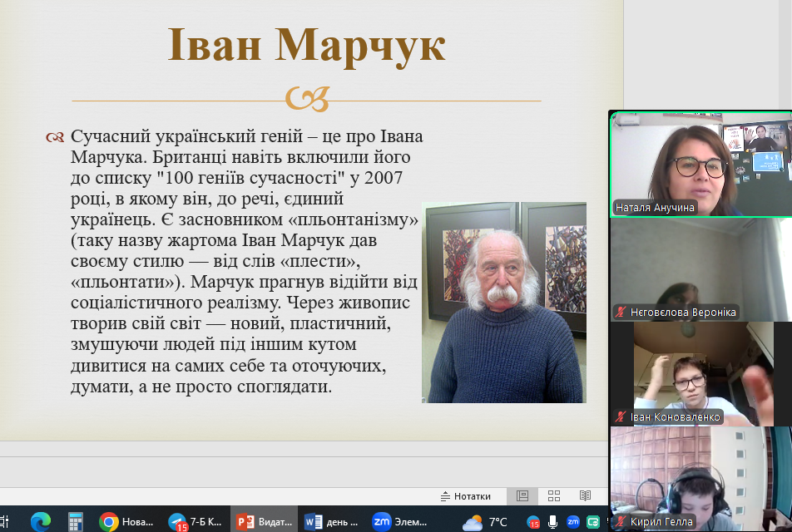Open the Zoom 'Элем...' taskbar window

(x=400, y=521)
